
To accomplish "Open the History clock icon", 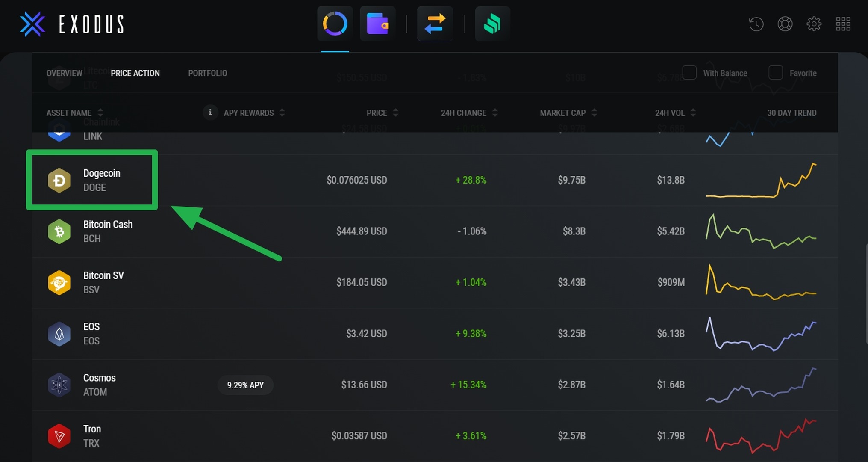I will (x=756, y=24).
